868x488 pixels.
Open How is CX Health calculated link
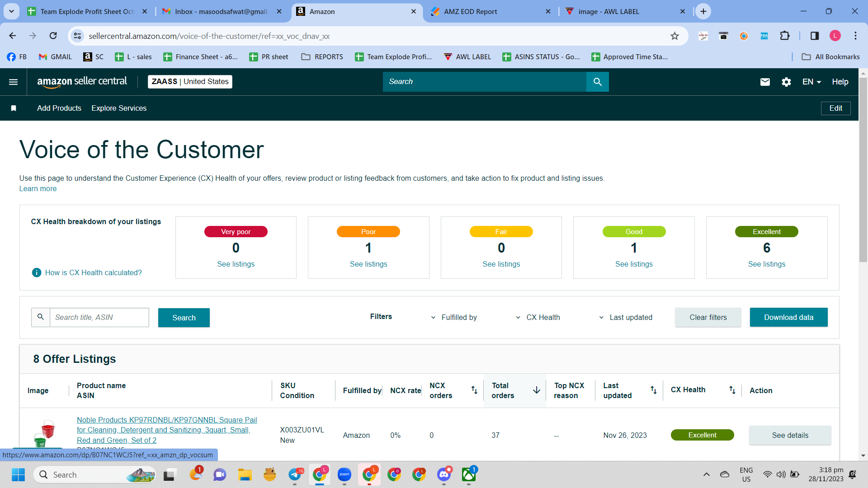[93, 272]
